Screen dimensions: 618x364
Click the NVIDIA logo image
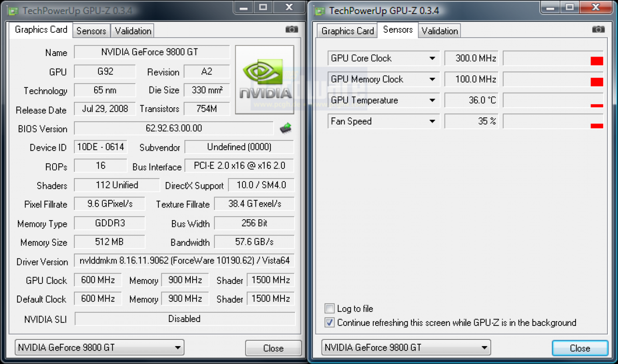point(265,80)
